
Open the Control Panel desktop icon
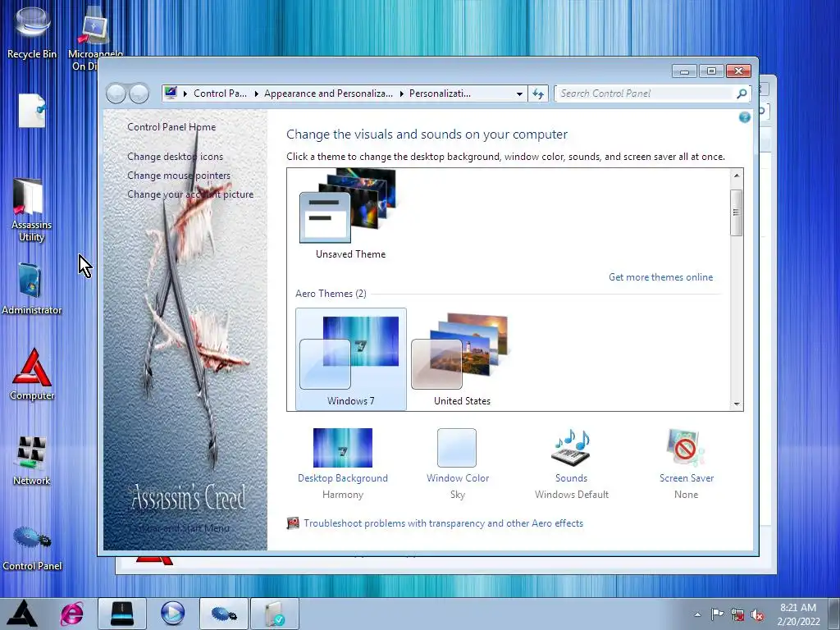[x=32, y=548]
